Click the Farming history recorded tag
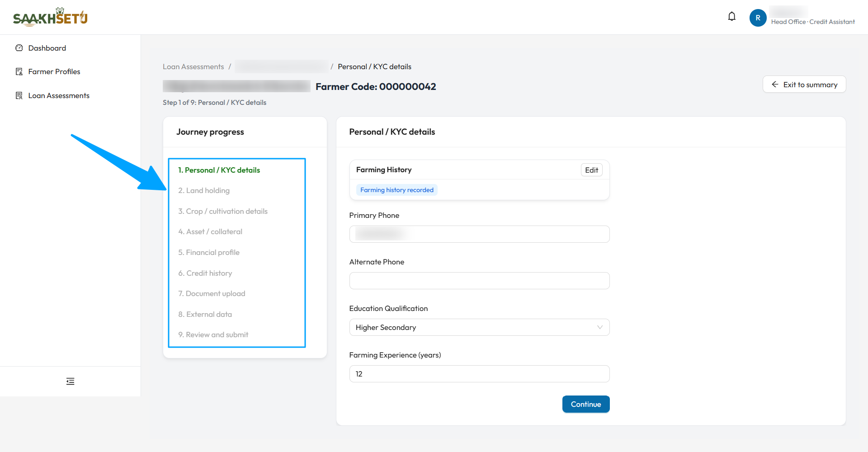Image resolution: width=868 pixels, height=452 pixels. [x=397, y=190]
